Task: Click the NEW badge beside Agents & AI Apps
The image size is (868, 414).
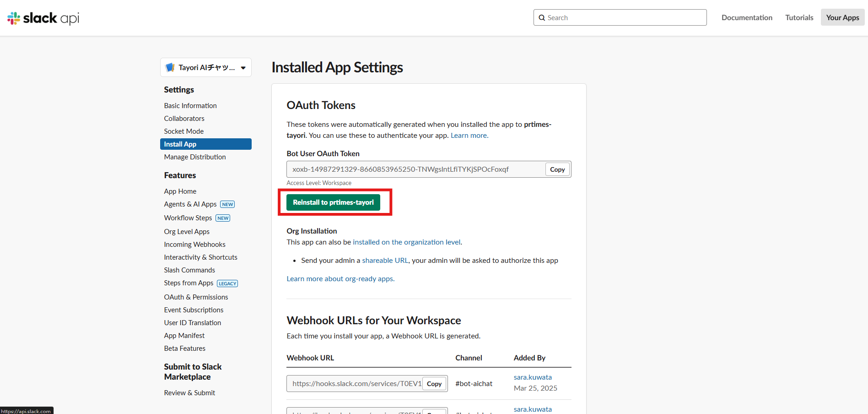Action: (227, 204)
